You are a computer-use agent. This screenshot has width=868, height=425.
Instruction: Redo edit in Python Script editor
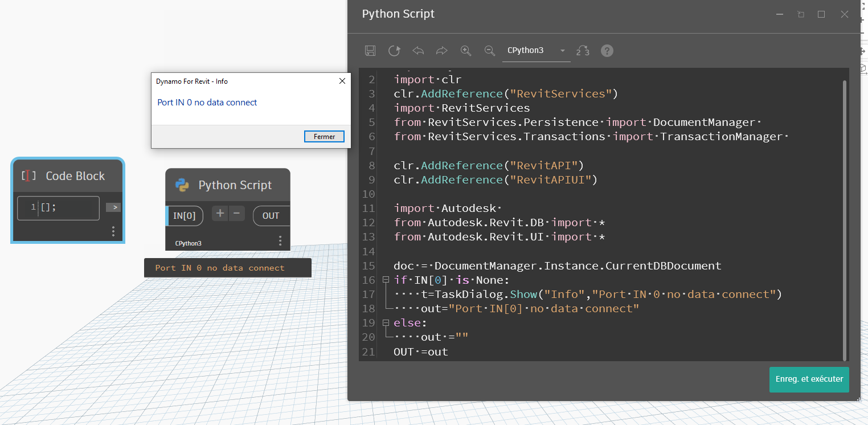tap(442, 51)
